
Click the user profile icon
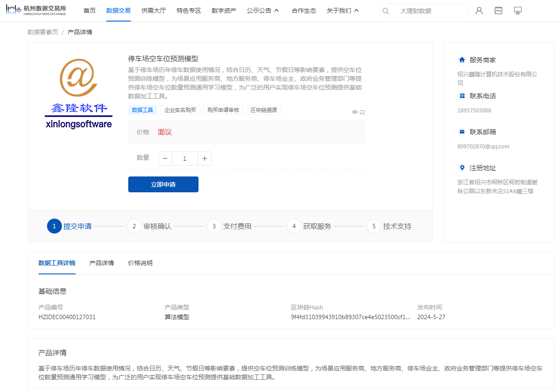[479, 11]
